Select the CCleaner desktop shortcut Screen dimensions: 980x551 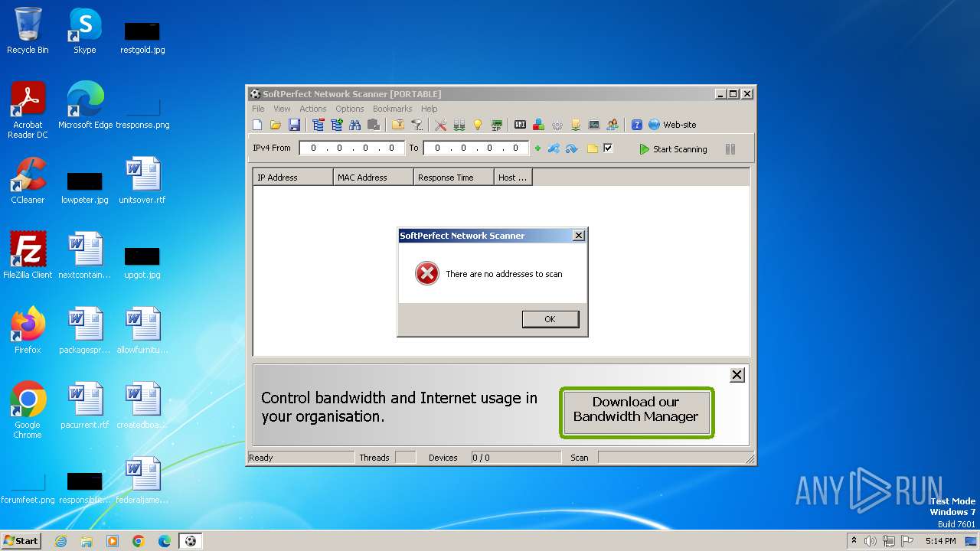tap(28, 181)
